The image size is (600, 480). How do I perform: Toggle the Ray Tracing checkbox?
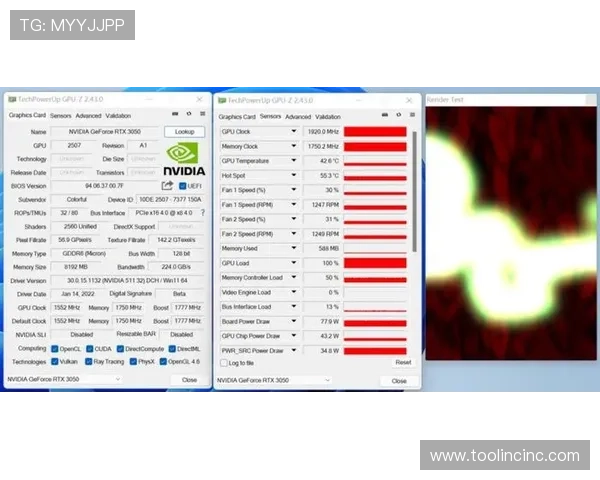[x=88, y=361]
